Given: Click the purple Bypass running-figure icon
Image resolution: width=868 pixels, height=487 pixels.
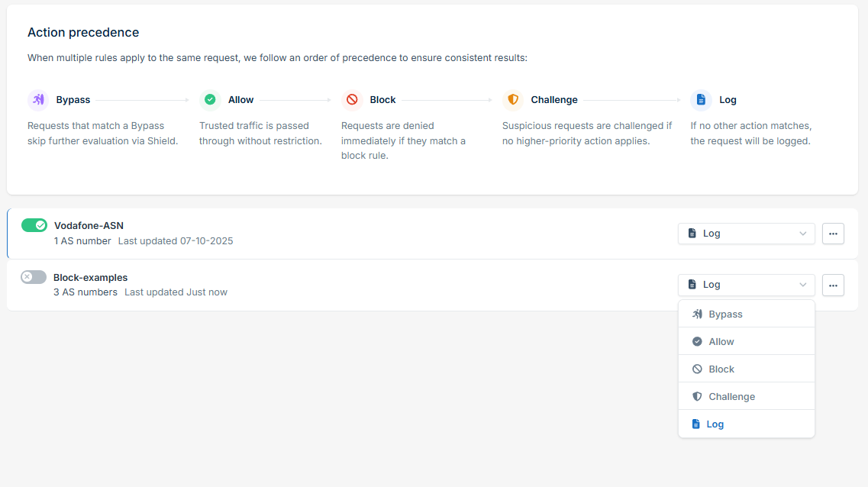Looking at the screenshot, I should [38, 99].
